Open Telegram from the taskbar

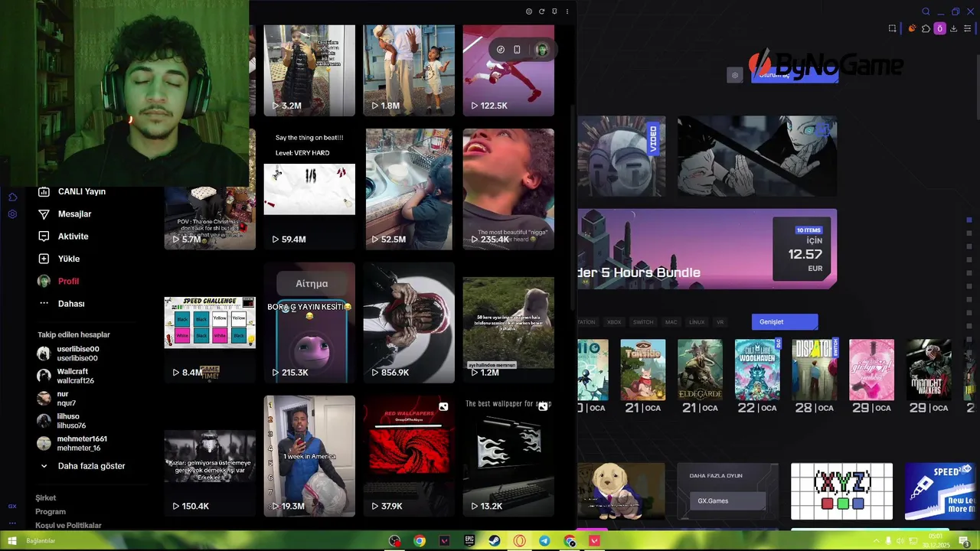(x=544, y=541)
